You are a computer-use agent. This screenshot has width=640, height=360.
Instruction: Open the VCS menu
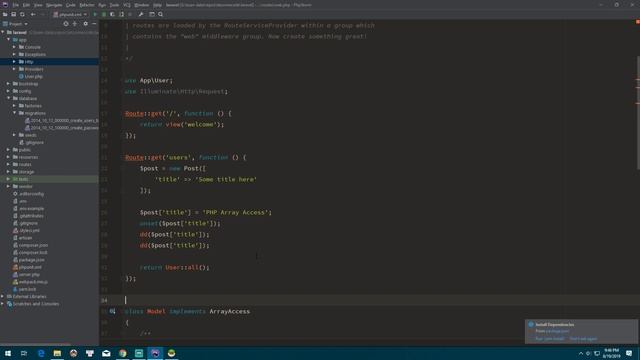click(x=127, y=5)
